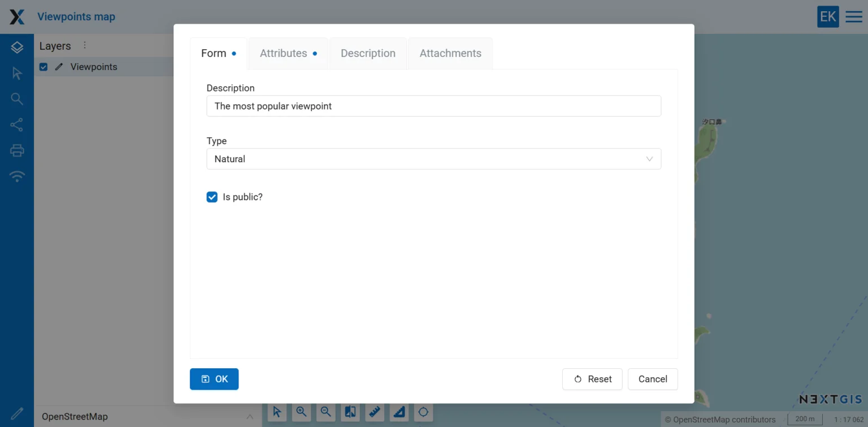Click the pencil edit icon at sidebar bottom
Screen dimensions: 868x427
coord(17,414)
